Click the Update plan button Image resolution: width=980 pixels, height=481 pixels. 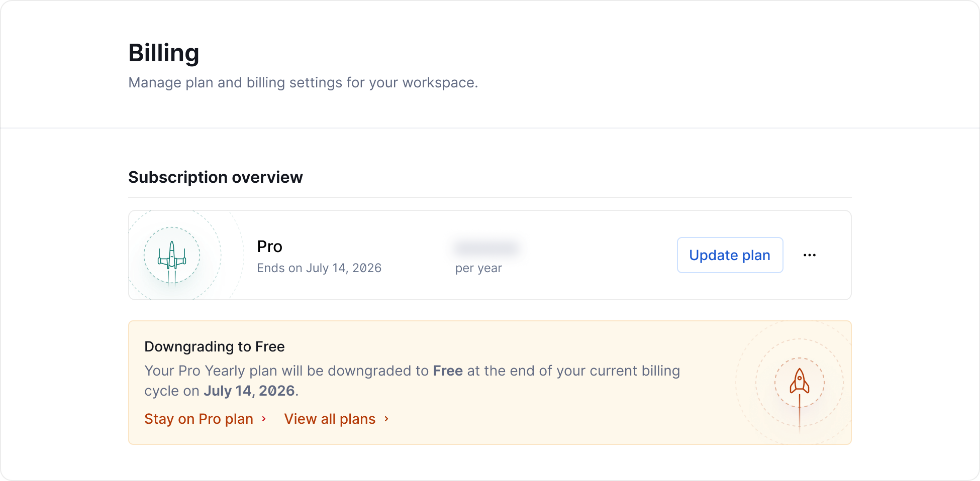[730, 255]
